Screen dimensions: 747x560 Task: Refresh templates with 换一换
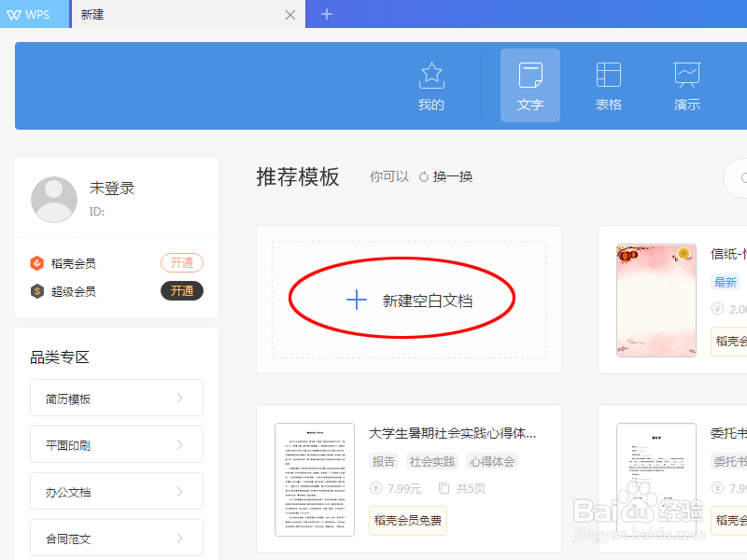446,176
